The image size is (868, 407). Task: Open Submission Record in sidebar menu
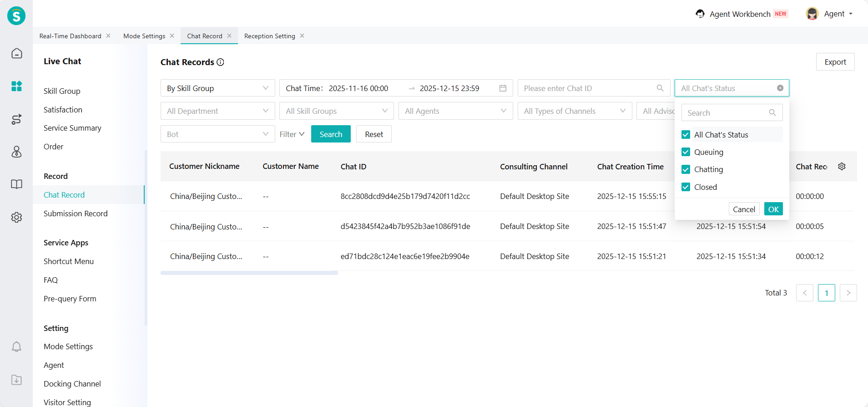[x=76, y=214]
